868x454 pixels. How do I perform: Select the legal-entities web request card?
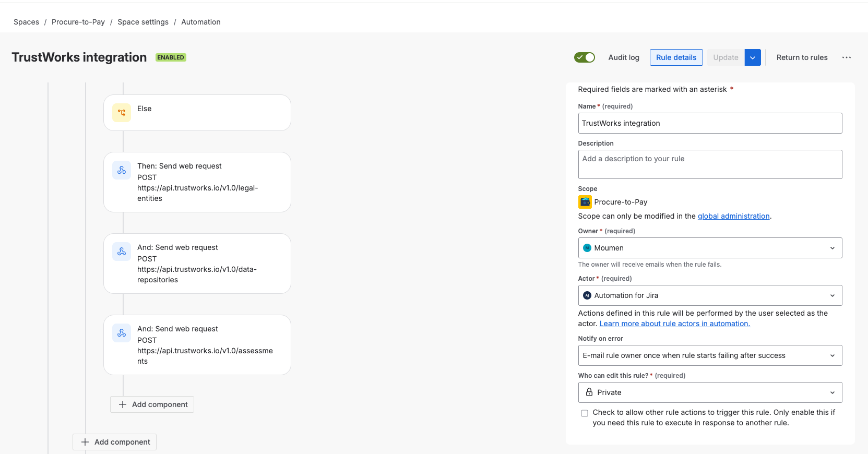tap(197, 182)
